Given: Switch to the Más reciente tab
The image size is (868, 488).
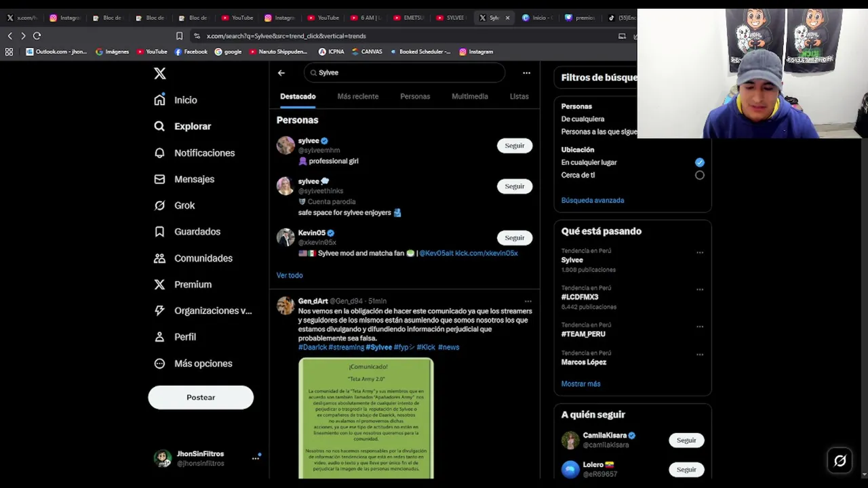Looking at the screenshot, I should tap(358, 96).
